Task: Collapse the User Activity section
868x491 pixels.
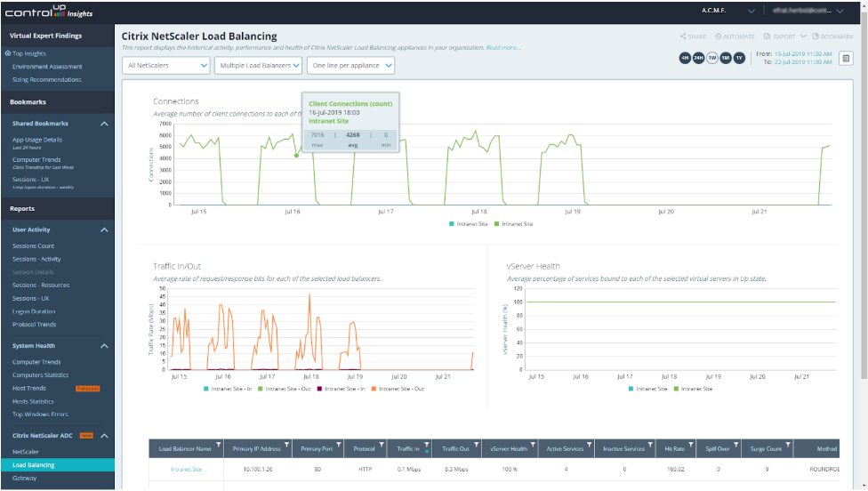Action: [x=104, y=229]
